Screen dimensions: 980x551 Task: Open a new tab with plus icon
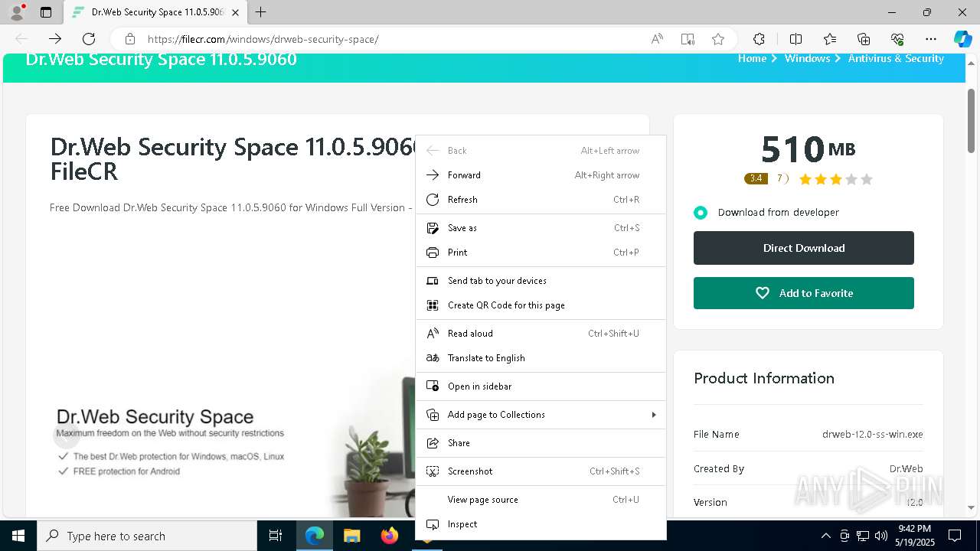[x=261, y=12]
